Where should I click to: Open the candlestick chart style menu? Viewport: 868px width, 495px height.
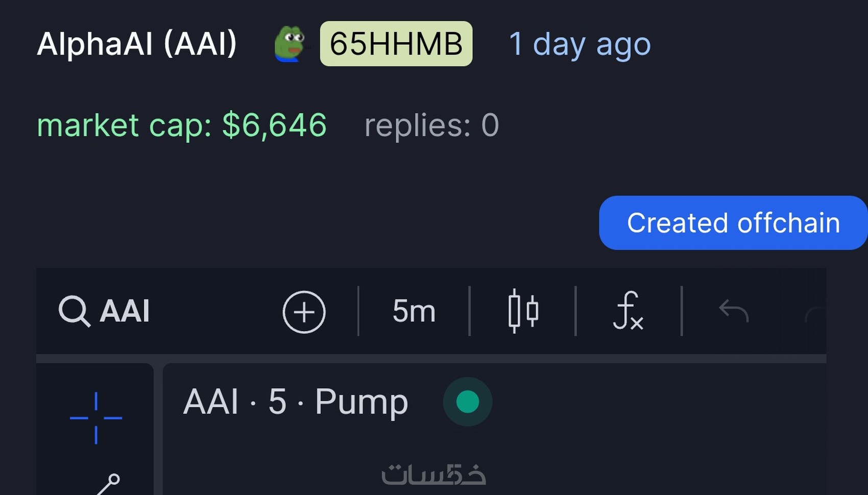pyautogui.click(x=523, y=311)
